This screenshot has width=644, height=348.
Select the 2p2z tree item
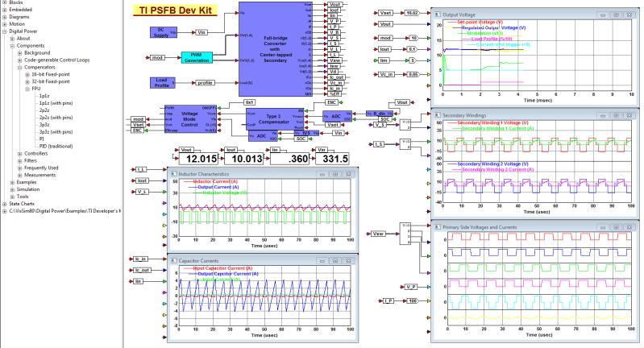point(44,110)
